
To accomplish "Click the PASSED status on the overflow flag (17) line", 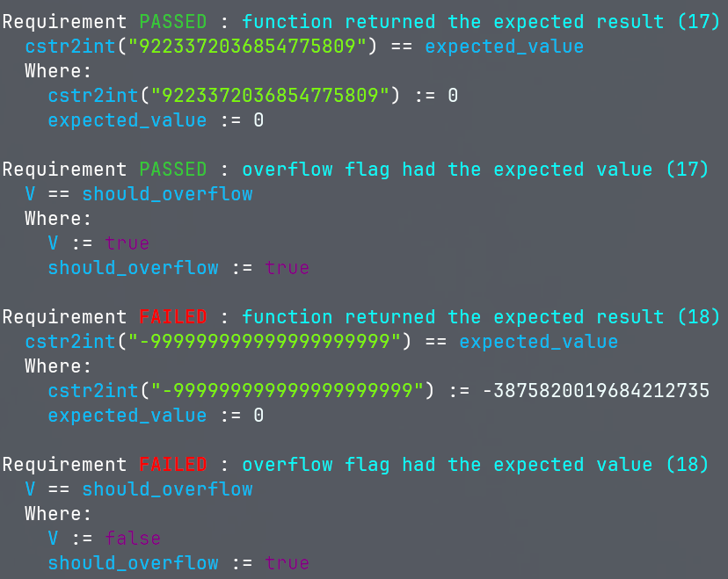I will click(x=172, y=169).
